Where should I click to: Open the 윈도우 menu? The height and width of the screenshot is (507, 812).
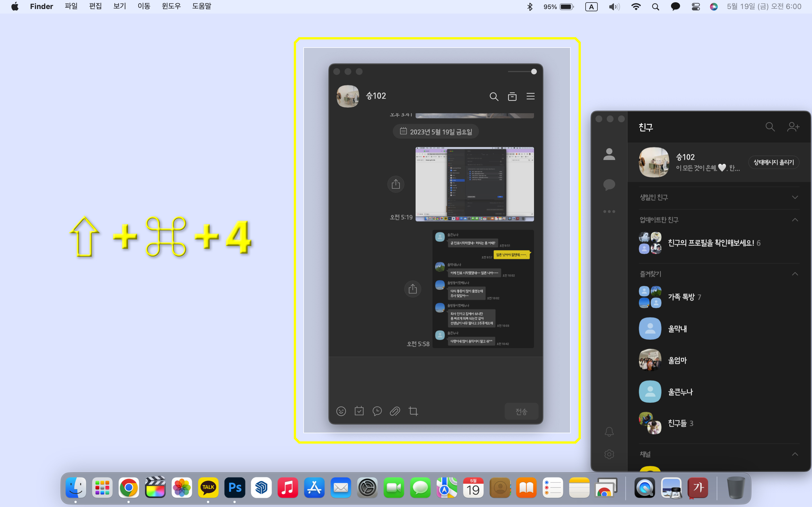(171, 6)
